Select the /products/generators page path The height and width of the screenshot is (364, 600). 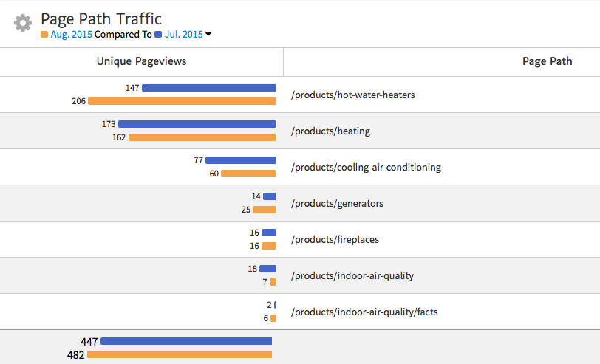338,203
